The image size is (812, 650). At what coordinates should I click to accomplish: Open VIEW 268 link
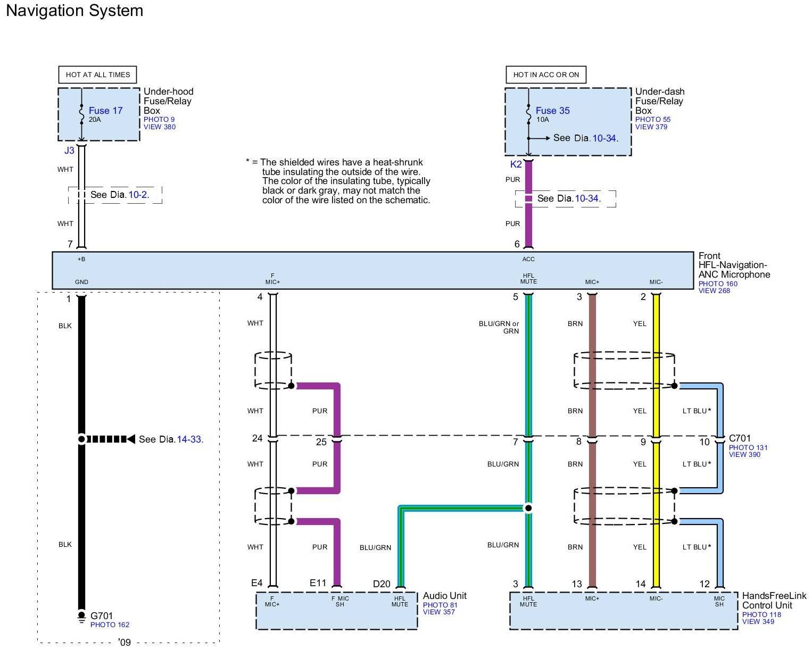(x=714, y=291)
